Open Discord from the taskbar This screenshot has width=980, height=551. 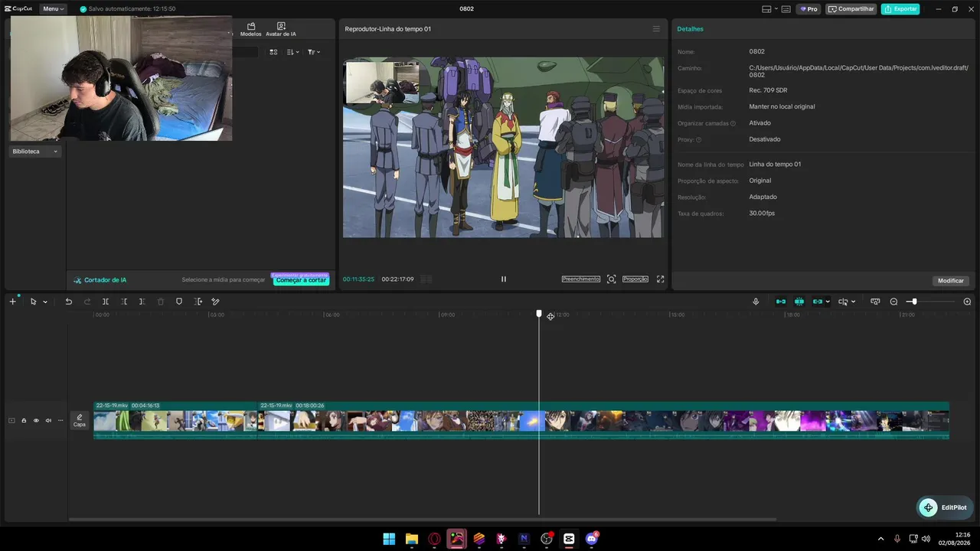(592, 539)
